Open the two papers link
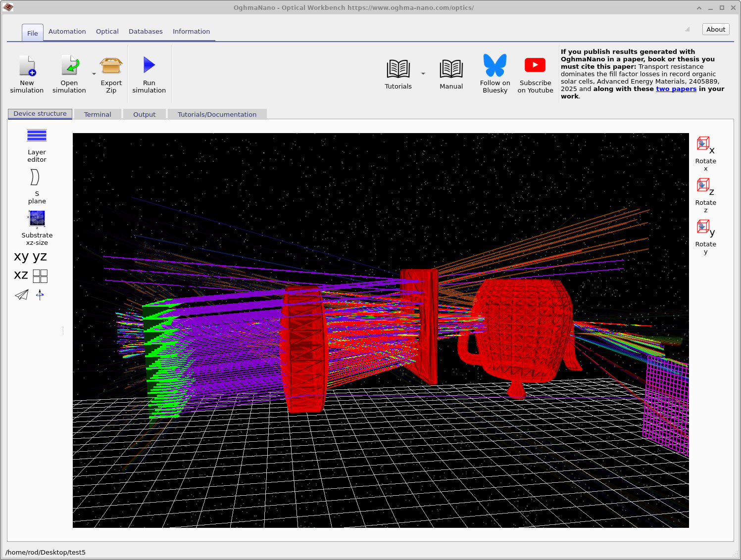Screen dimensions: 741x560 pyautogui.click(x=676, y=89)
